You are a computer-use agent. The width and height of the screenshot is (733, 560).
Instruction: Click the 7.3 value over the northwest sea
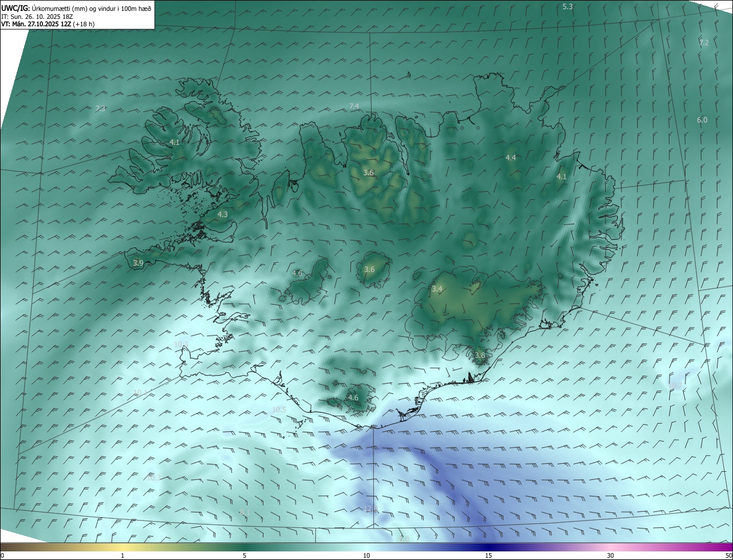[100, 109]
